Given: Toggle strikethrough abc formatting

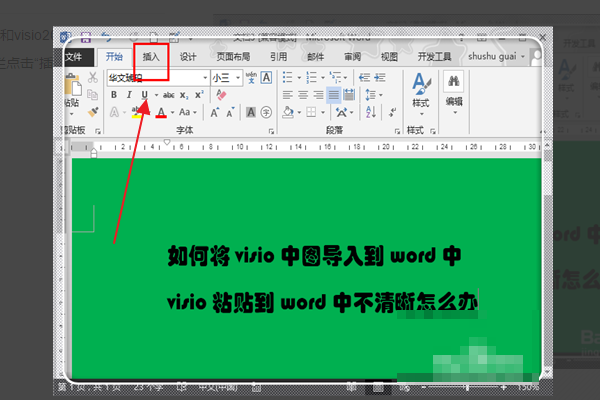Looking at the screenshot, I should point(169,95).
